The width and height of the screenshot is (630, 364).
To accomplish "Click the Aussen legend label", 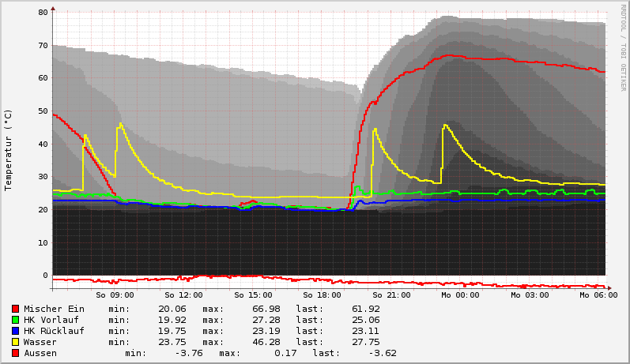I will tap(40, 353).
